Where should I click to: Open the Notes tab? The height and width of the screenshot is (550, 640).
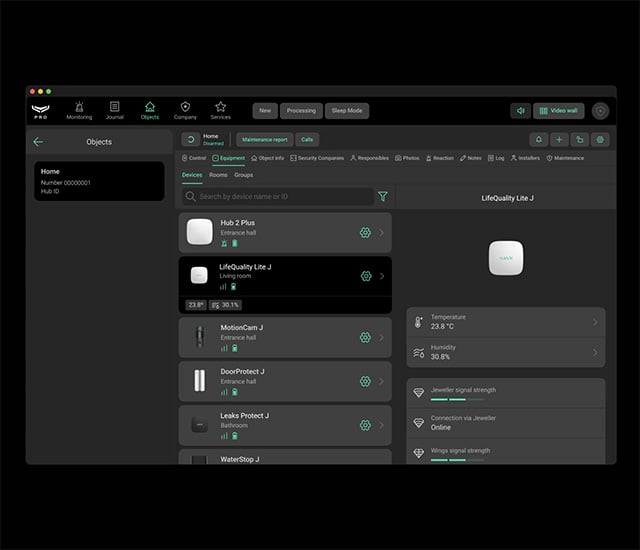[471, 158]
